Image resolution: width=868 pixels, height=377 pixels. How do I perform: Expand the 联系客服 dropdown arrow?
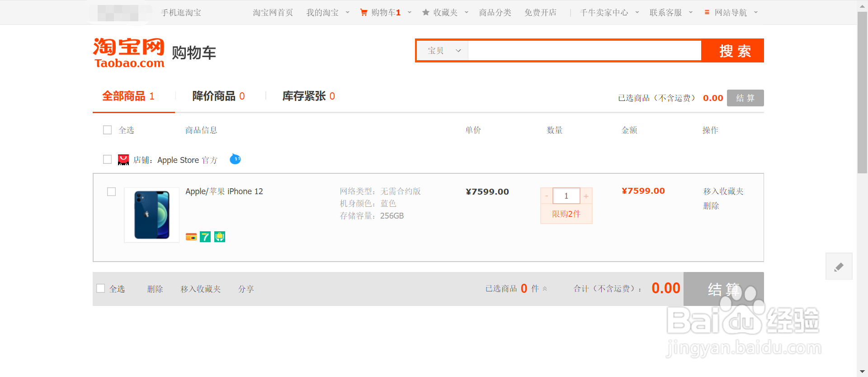[691, 12]
